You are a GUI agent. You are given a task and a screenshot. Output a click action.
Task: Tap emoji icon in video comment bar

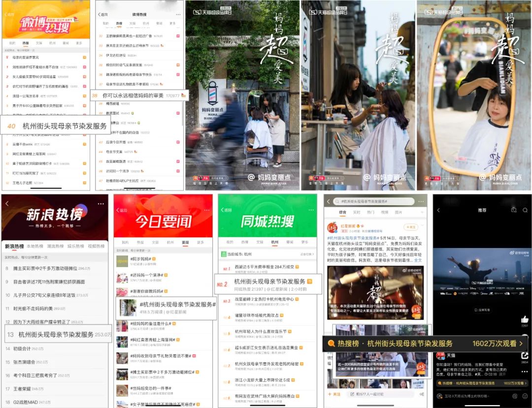pyautogui.click(x=525, y=396)
